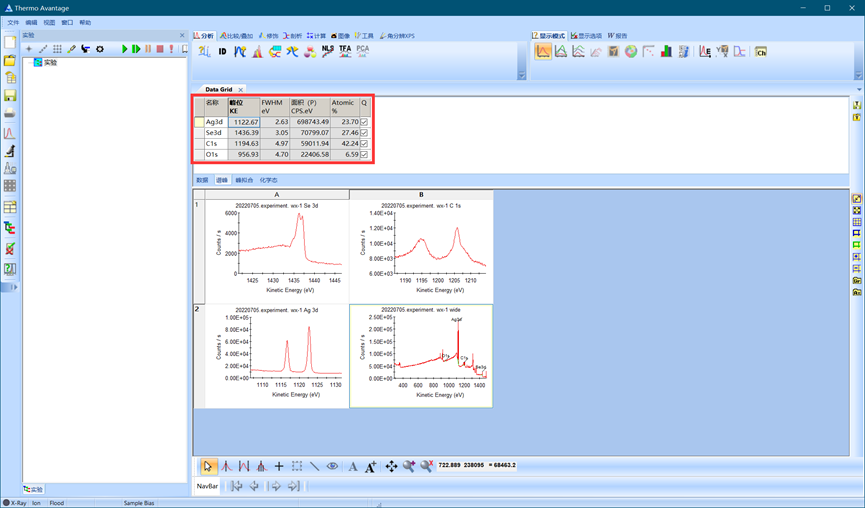Click the NLS fitting icon

328,51
